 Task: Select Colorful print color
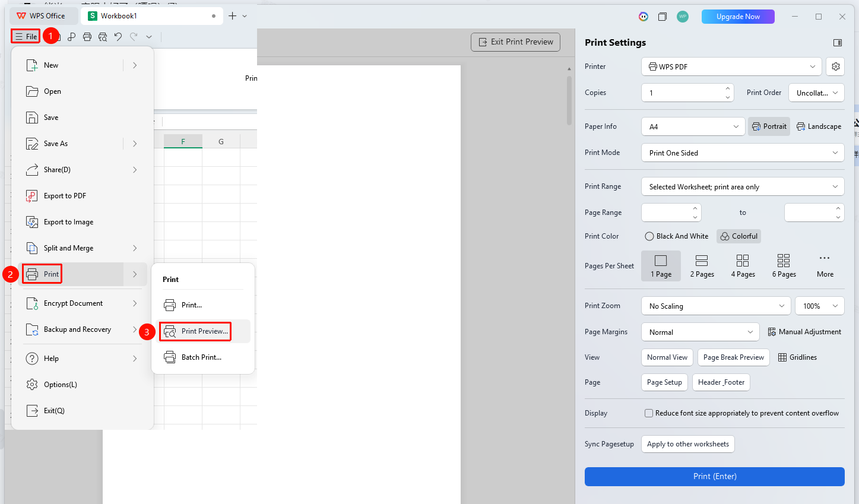(738, 236)
